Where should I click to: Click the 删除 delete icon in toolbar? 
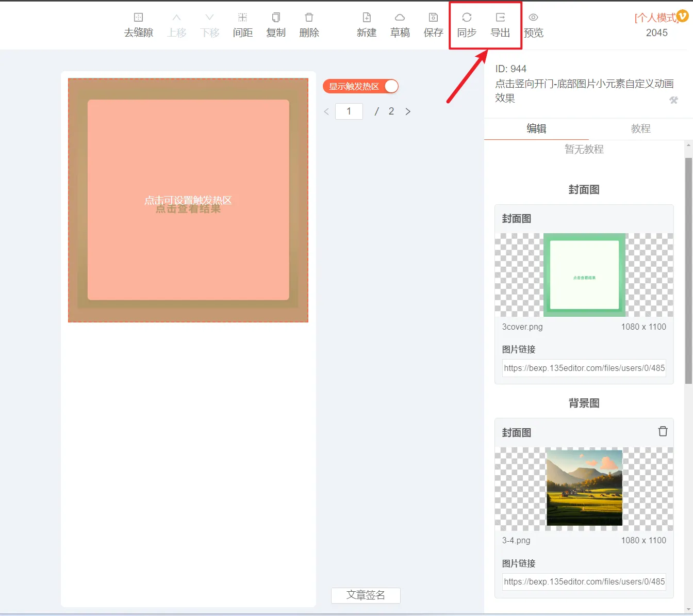tap(309, 17)
